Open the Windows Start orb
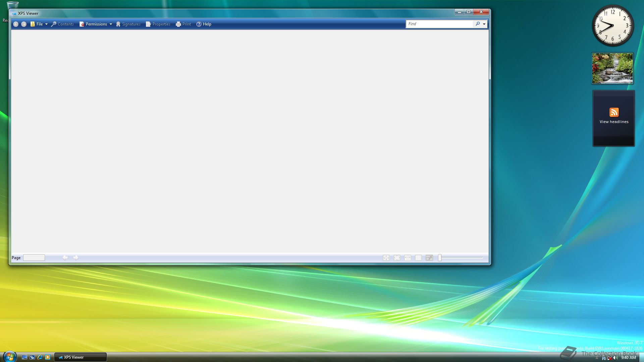644x362 pixels. 10,357
